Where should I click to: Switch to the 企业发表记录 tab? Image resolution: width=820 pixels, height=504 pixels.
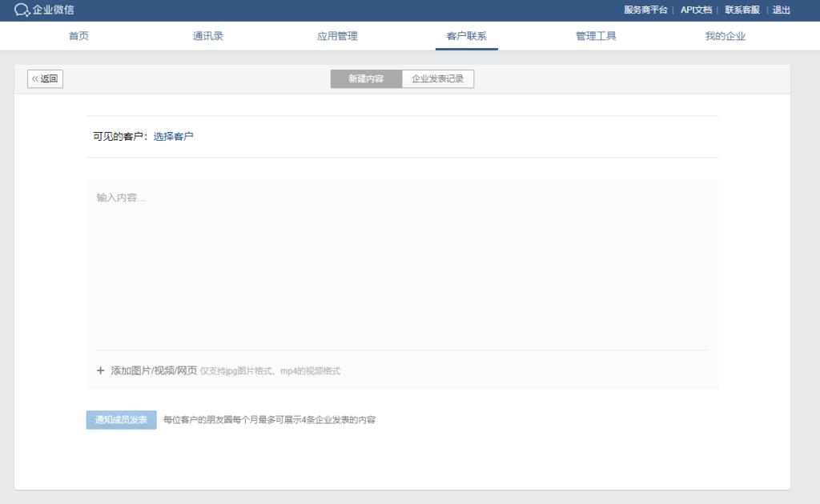coord(436,78)
